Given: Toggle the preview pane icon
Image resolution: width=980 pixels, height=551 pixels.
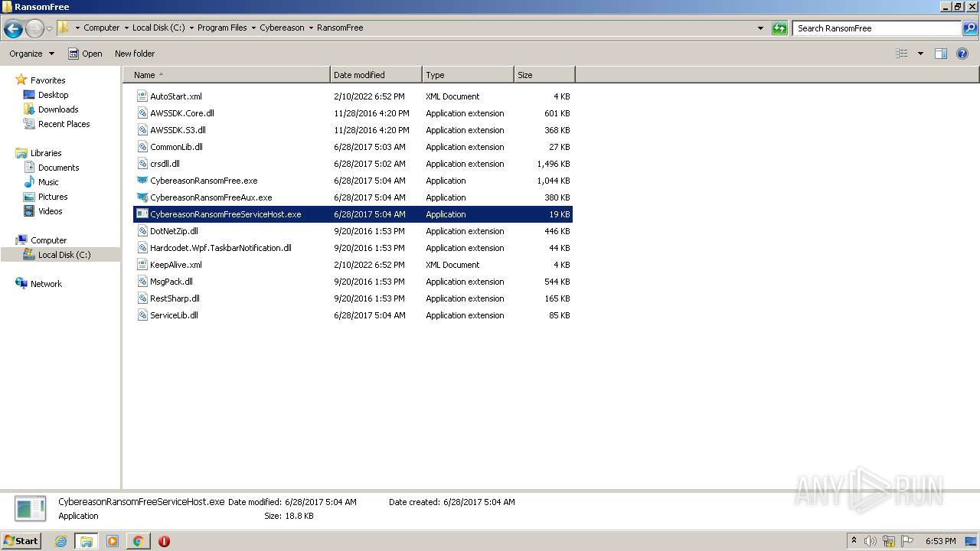Looking at the screenshot, I should click(941, 54).
